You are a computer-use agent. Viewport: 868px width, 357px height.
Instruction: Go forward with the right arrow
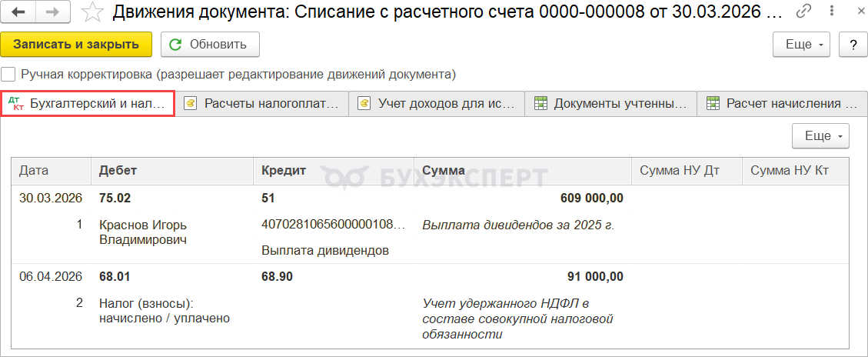click(x=52, y=12)
